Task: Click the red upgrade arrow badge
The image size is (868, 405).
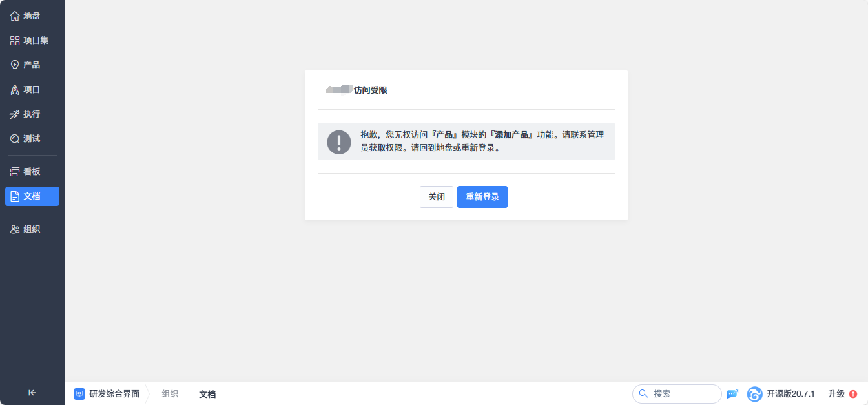Action: coord(852,393)
